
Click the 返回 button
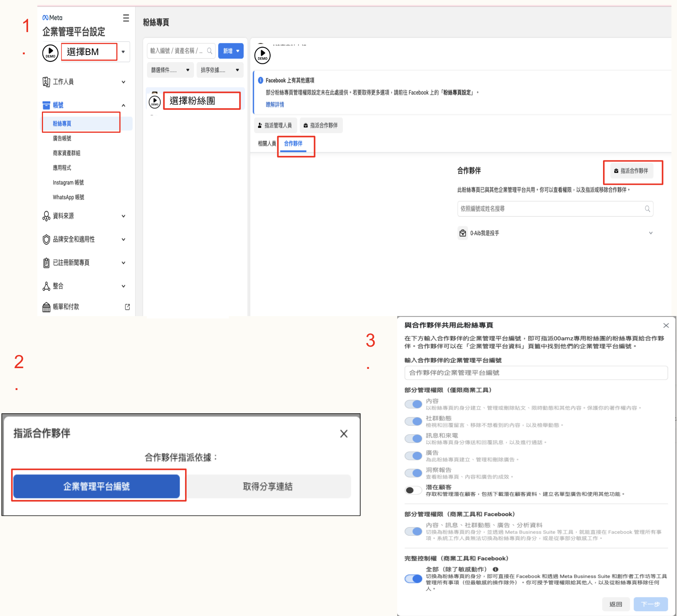tap(616, 604)
